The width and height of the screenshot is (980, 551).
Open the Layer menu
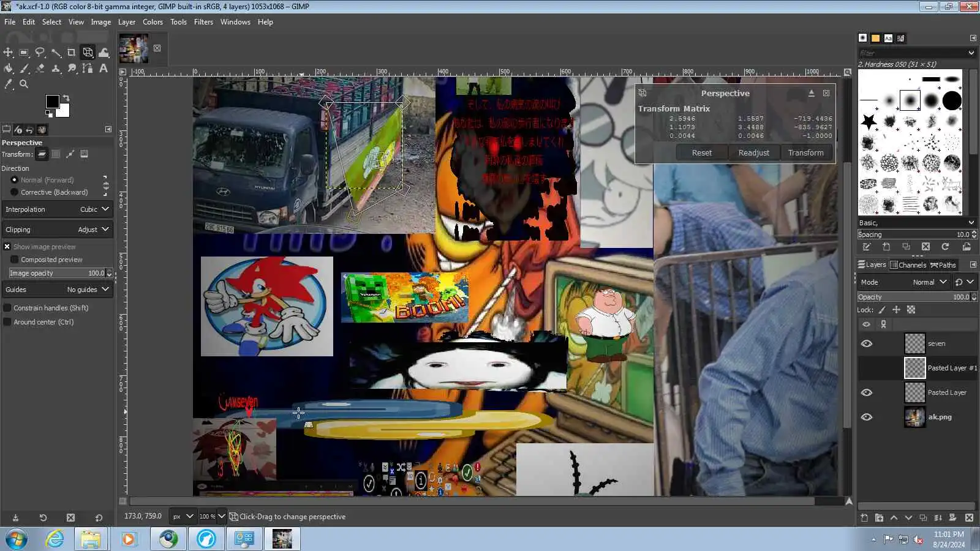(127, 22)
